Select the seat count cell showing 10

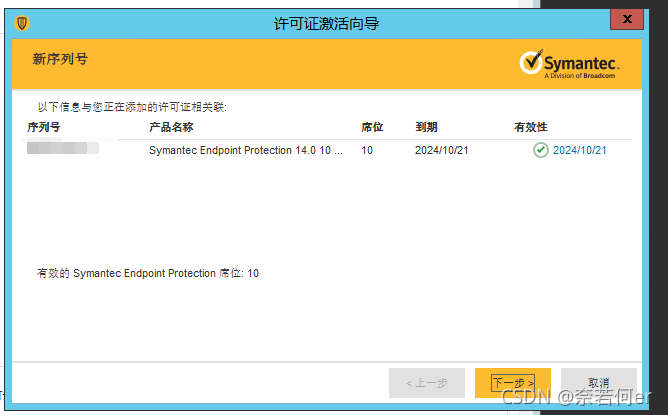pos(367,150)
